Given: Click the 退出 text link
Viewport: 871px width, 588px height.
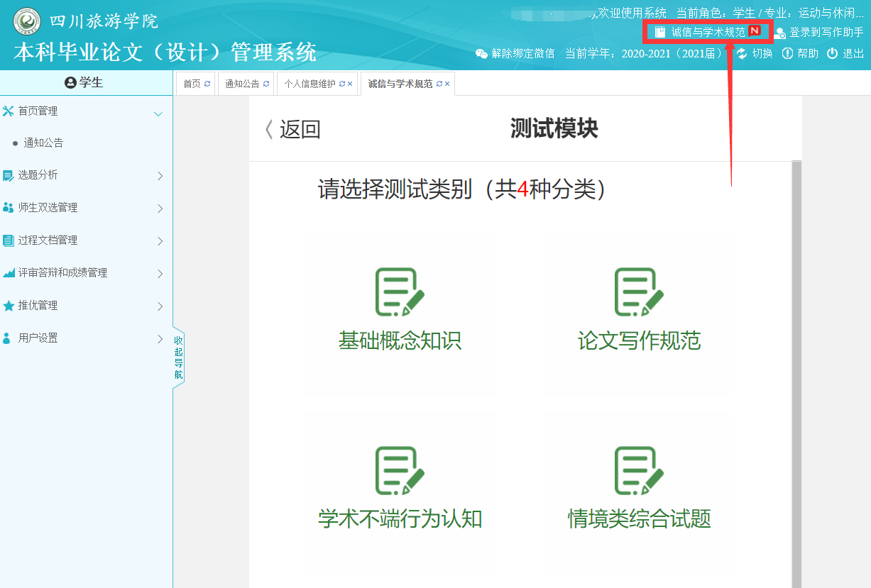Looking at the screenshot, I should tap(853, 53).
